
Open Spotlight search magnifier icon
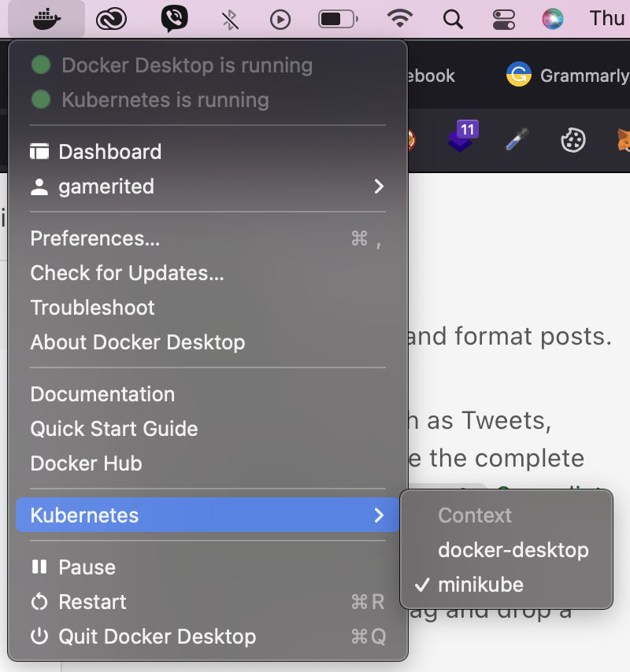click(453, 19)
